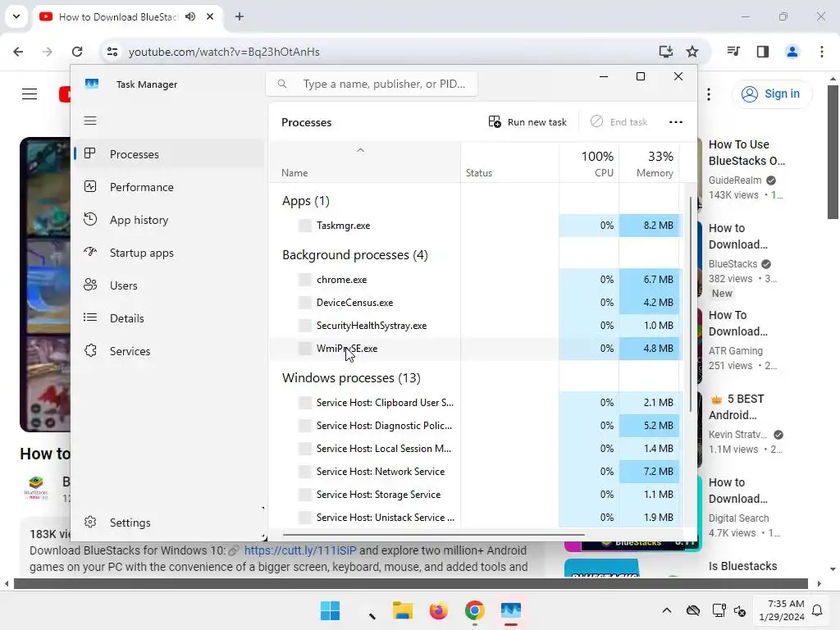Open Startup apps page in Task Manager
Screen dimensions: 840x630
[169, 253]
